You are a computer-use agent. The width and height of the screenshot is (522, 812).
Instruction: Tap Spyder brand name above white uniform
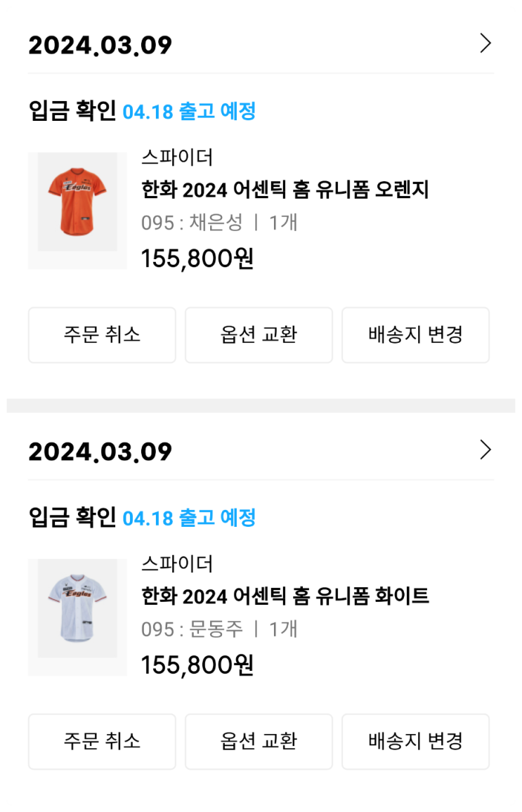click(177, 564)
